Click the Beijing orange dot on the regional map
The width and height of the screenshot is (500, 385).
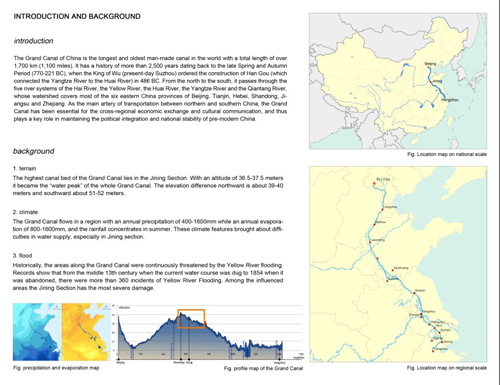[374, 183]
